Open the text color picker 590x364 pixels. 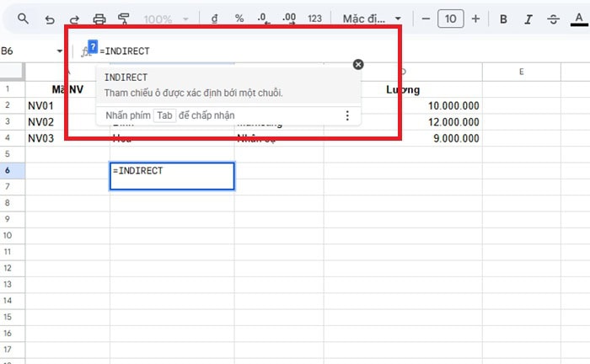pos(578,19)
